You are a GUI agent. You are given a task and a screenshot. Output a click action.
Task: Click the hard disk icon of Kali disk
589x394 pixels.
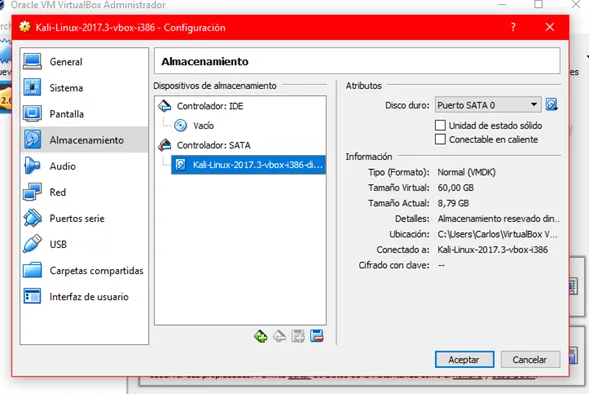click(x=181, y=165)
